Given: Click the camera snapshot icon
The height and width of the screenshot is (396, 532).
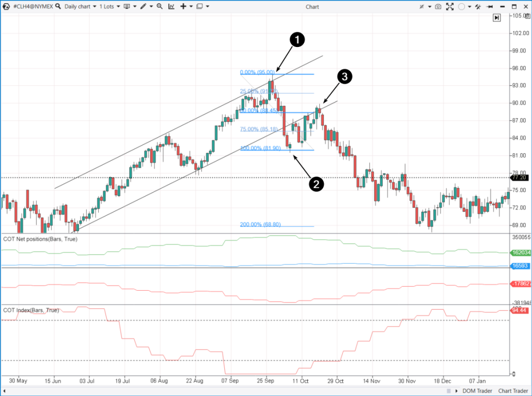Looking at the screenshot, I should (x=438, y=7).
